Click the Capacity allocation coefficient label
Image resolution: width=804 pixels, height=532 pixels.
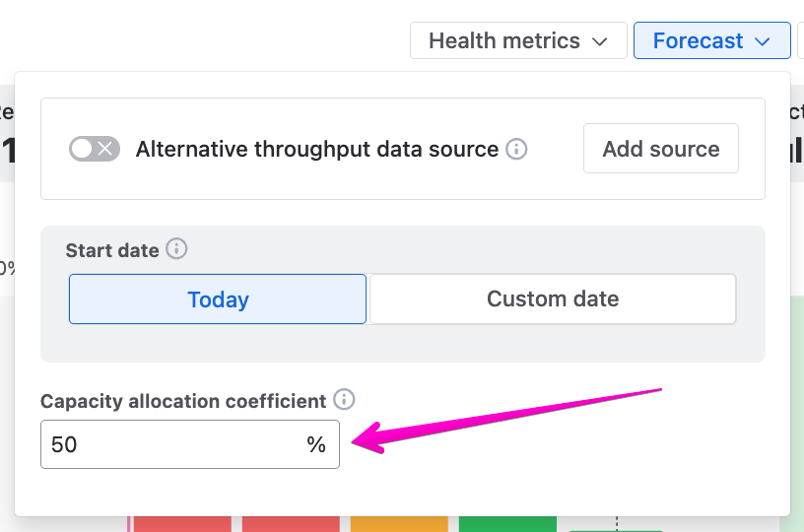click(x=183, y=401)
